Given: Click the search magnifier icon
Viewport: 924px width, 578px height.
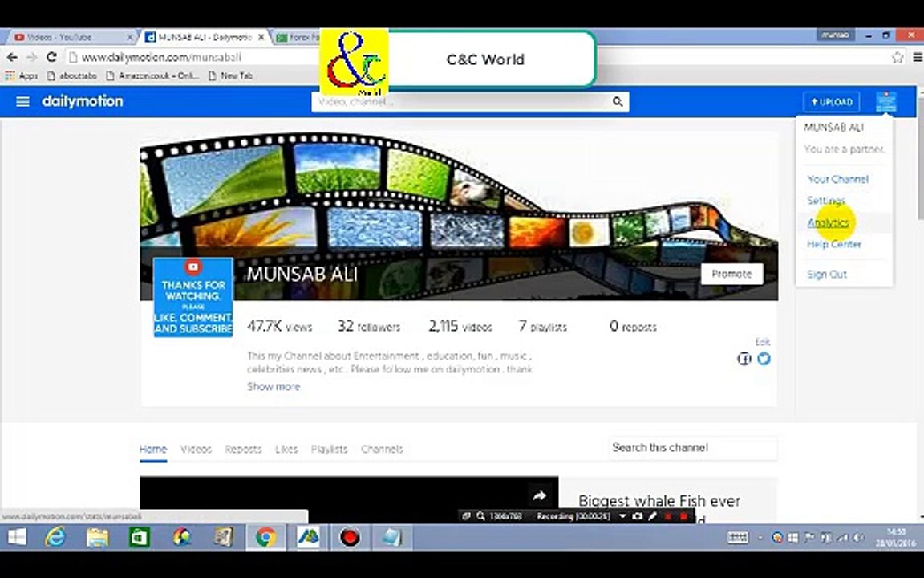Looking at the screenshot, I should click(617, 102).
